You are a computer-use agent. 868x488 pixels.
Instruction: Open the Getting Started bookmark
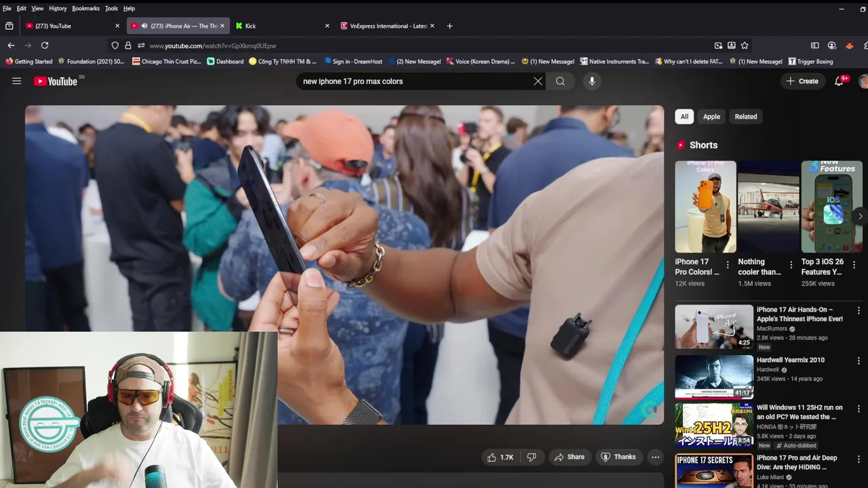[28, 62]
